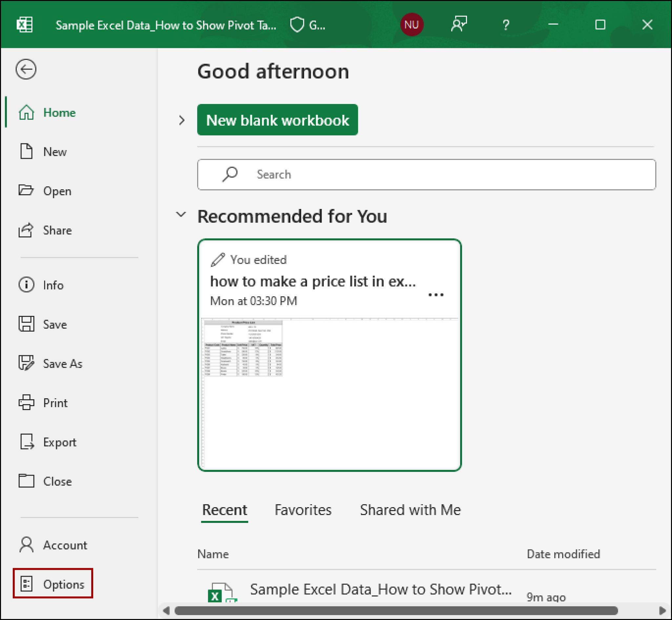
Task: Click the Help question mark icon
Action: [x=506, y=25]
